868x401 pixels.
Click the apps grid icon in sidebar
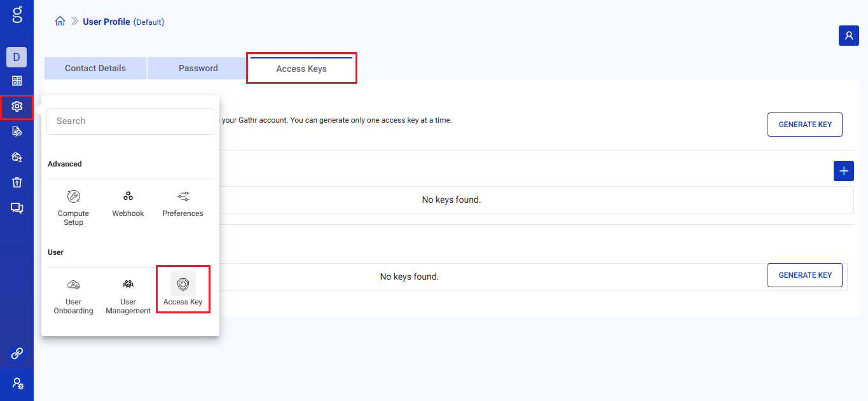click(x=17, y=81)
